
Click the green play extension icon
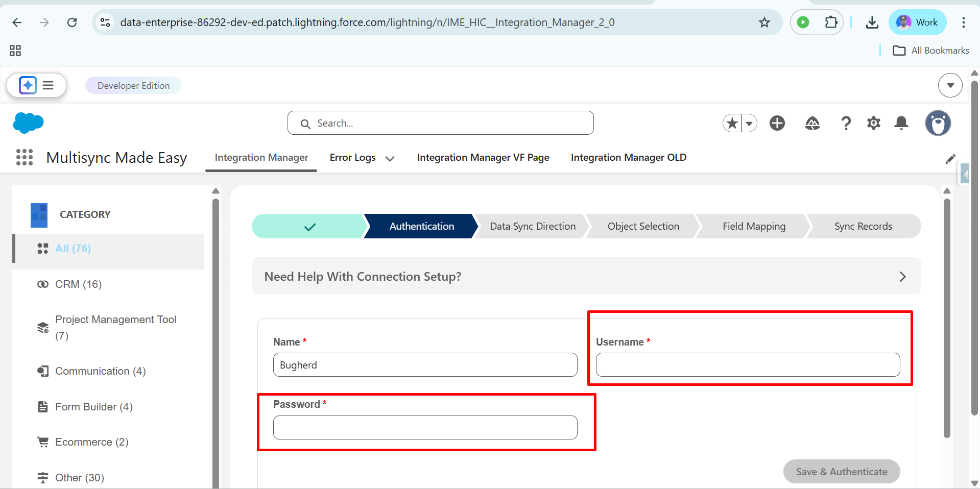coord(803,22)
